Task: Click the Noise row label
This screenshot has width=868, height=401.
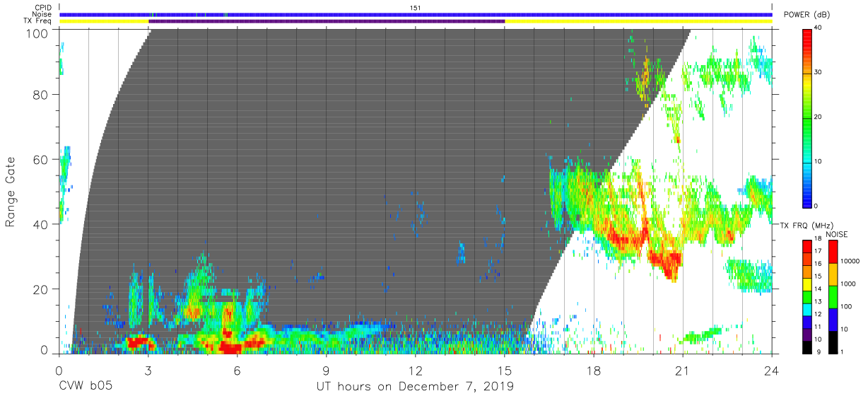Action: (x=42, y=14)
